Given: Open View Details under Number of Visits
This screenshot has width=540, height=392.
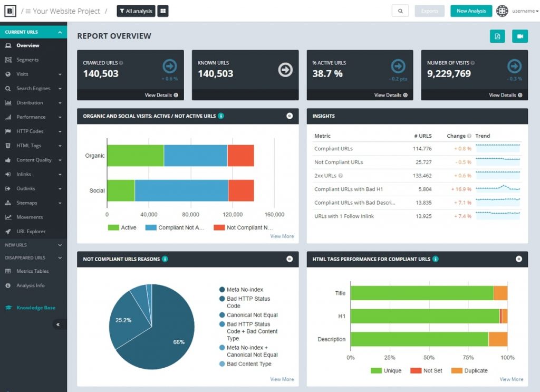Looking at the screenshot, I should coord(506,95).
